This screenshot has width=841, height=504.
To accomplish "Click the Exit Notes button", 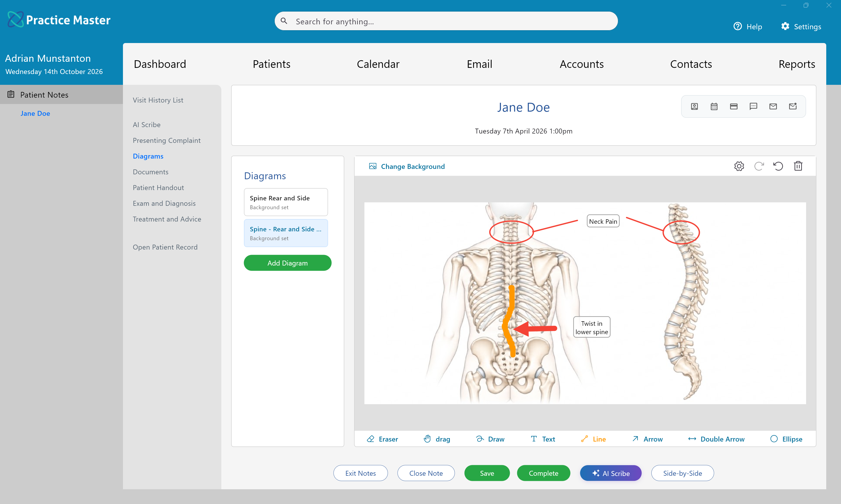I will click(360, 473).
